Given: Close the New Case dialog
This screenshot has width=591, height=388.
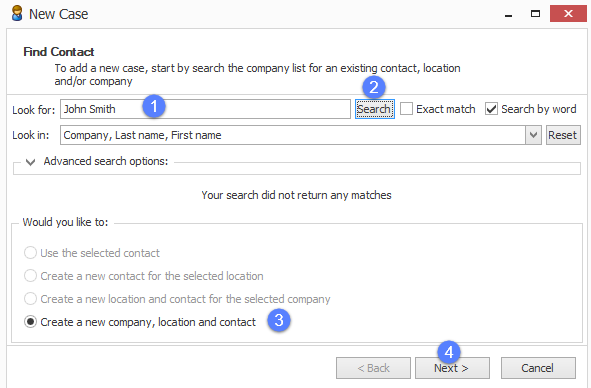Looking at the screenshot, I should click(x=568, y=14).
